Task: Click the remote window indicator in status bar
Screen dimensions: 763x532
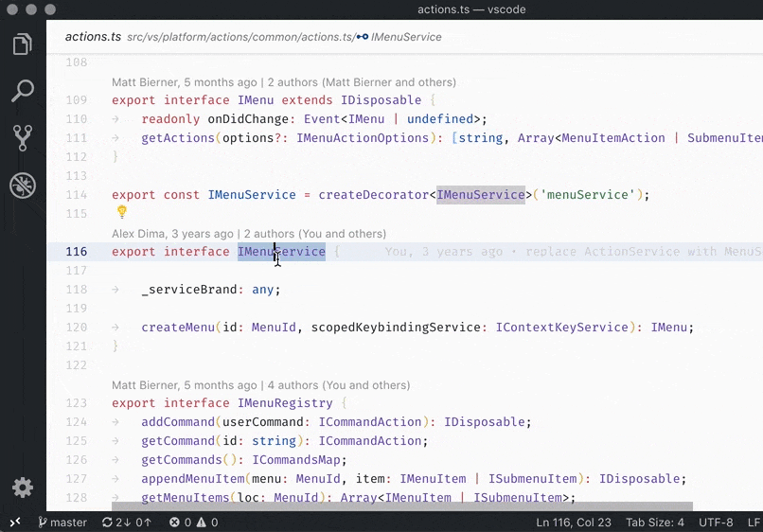Action: point(14,522)
